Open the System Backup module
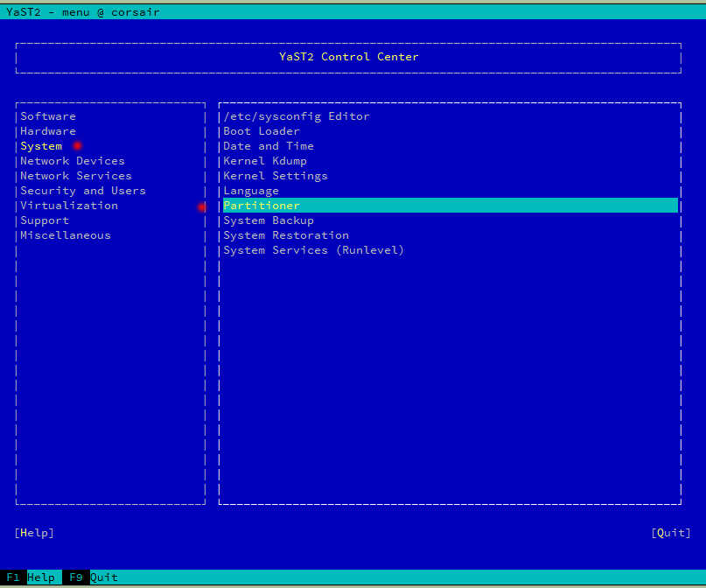Viewport: 706px width, 588px height. [x=269, y=220]
